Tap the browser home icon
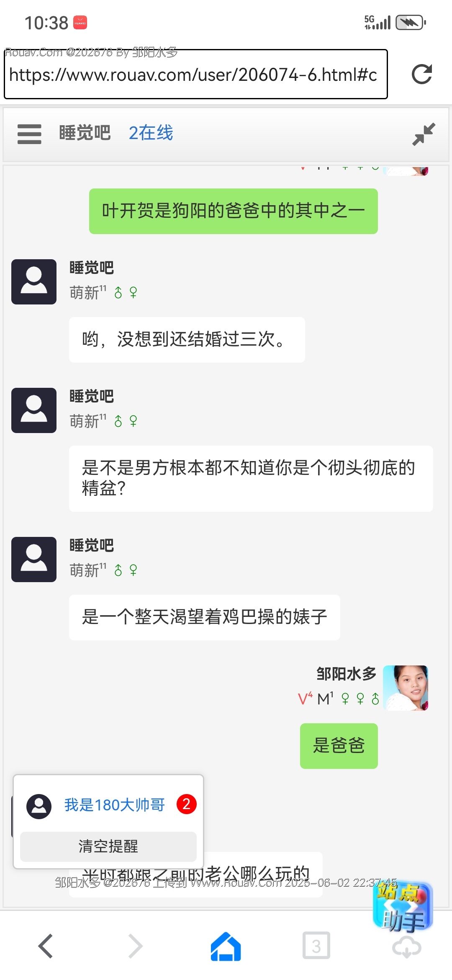This screenshot has width=452, height=980. (226, 946)
